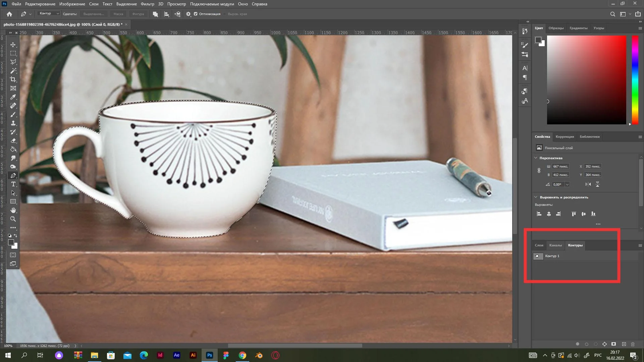Click the Выделение... button in options bar
This screenshot has width=644, height=362.
coord(94,14)
